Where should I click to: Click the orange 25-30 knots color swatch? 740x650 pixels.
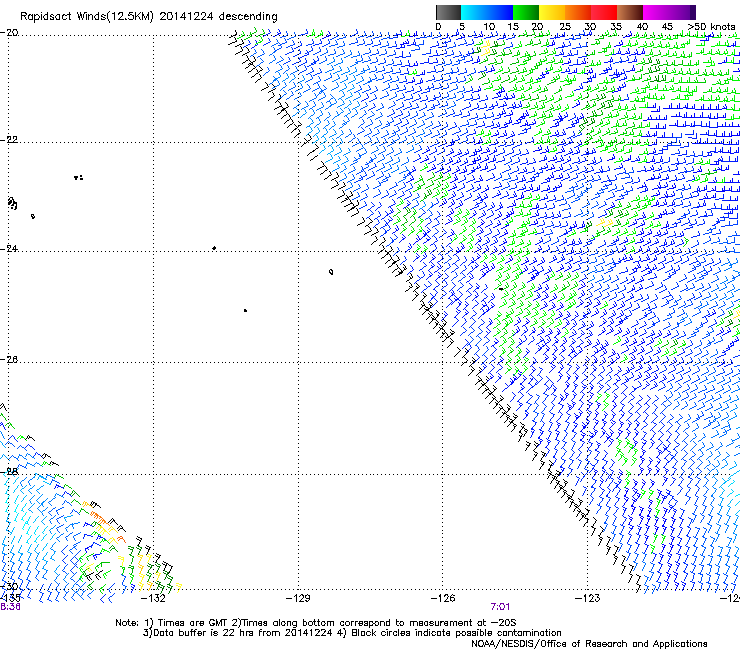pyautogui.click(x=578, y=12)
